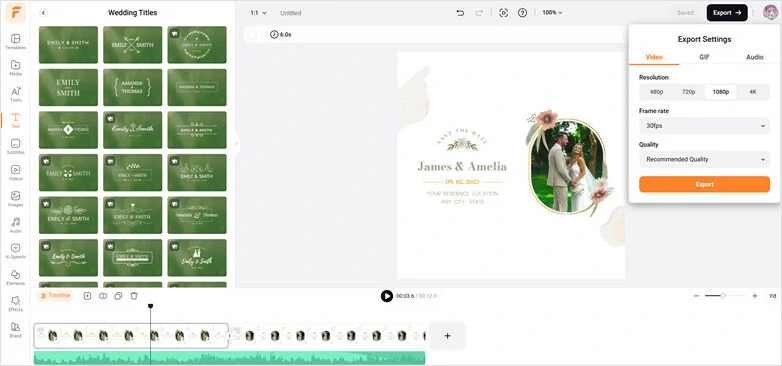Screen dimensions: 782x366
Task: Select the first scene clip in timeline
Action: 131,336
